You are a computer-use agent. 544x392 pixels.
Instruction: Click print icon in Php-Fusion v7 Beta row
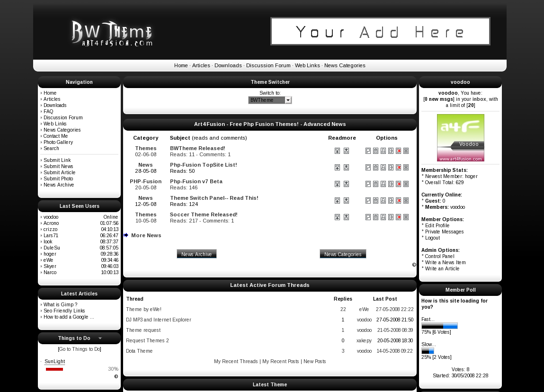(x=383, y=184)
